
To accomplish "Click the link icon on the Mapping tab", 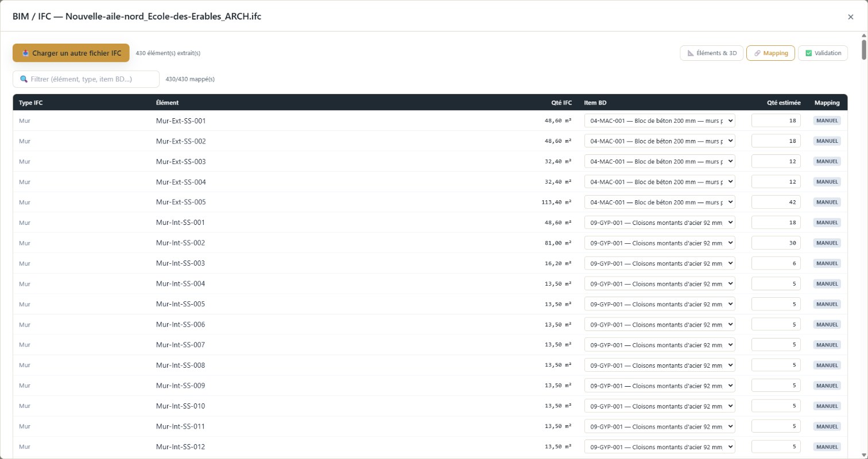I will pyautogui.click(x=757, y=53).
